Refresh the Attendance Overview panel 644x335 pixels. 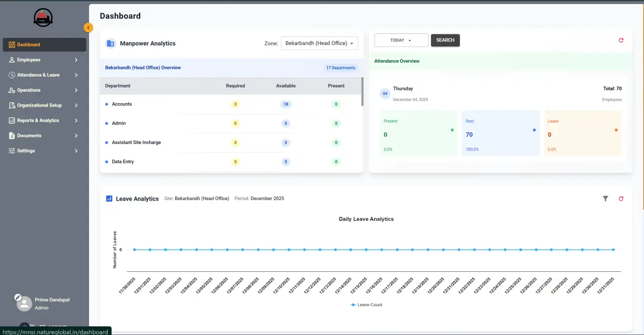click(621, 40)
